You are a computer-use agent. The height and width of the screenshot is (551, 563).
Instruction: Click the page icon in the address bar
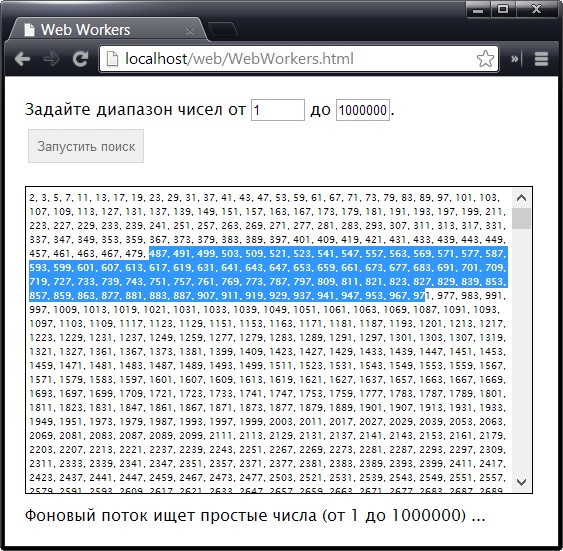[112, 59]
